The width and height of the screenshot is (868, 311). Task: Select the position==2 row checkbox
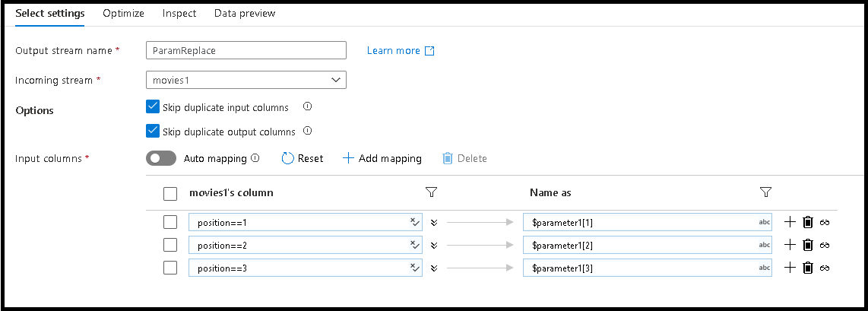click(x=170, y=245)
